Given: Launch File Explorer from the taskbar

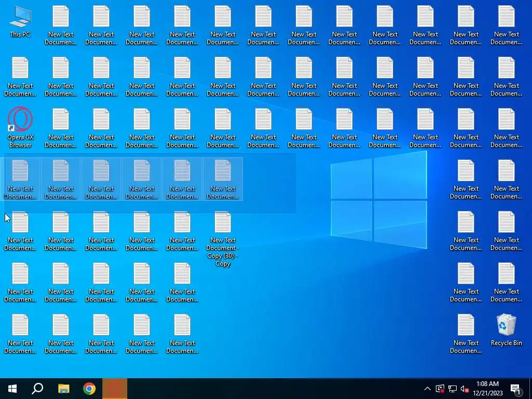Looking at the screenshot, I should click(x=63, y=389).
